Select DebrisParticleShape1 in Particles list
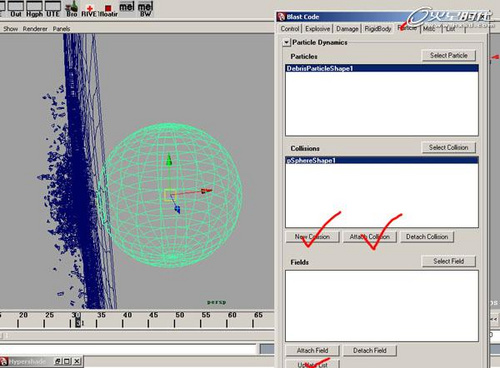500x368 pixels. coord(382,69)
